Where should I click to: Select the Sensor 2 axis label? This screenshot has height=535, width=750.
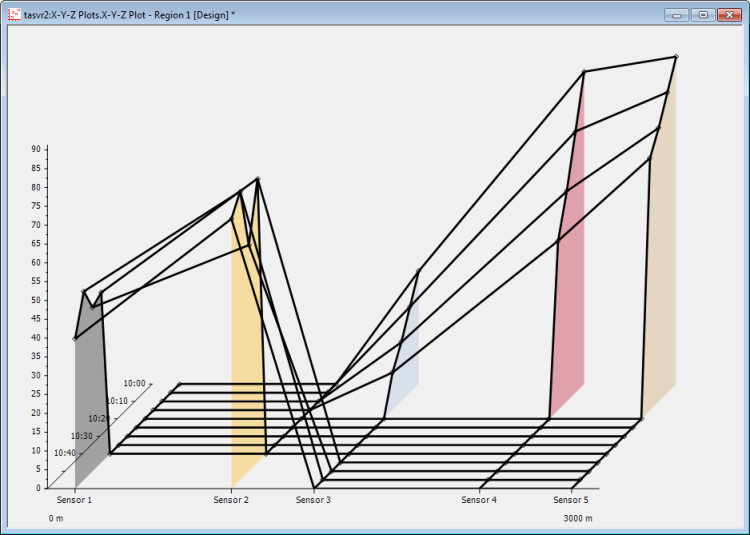tap(231, 499)
